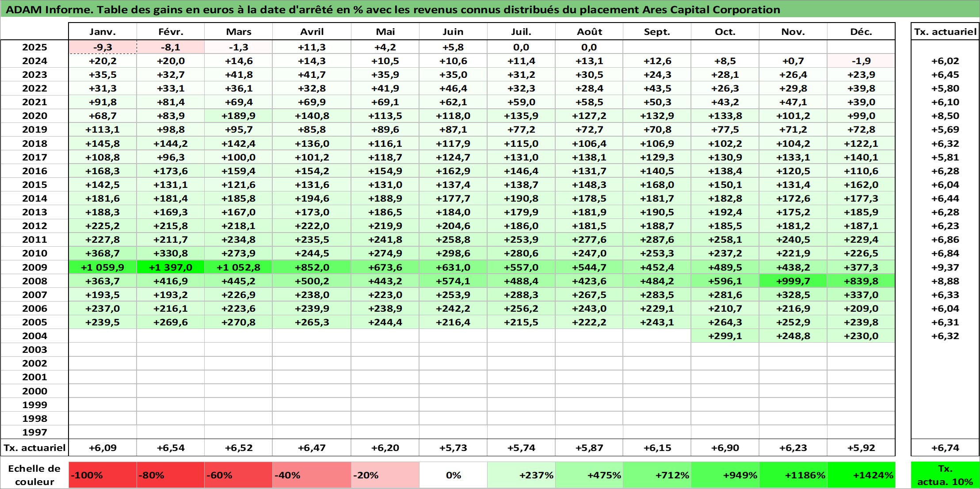Select the +194,6 cell in April 2014
The image size is (980, 489).
point(312,199)
